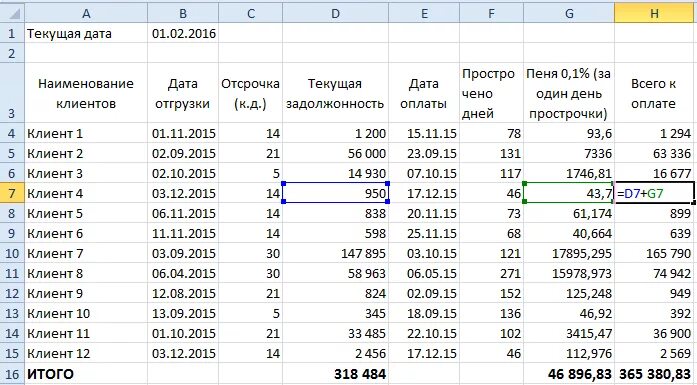
Task: Click header 'Текущая задолжность'
Action: tap(336, 93)
